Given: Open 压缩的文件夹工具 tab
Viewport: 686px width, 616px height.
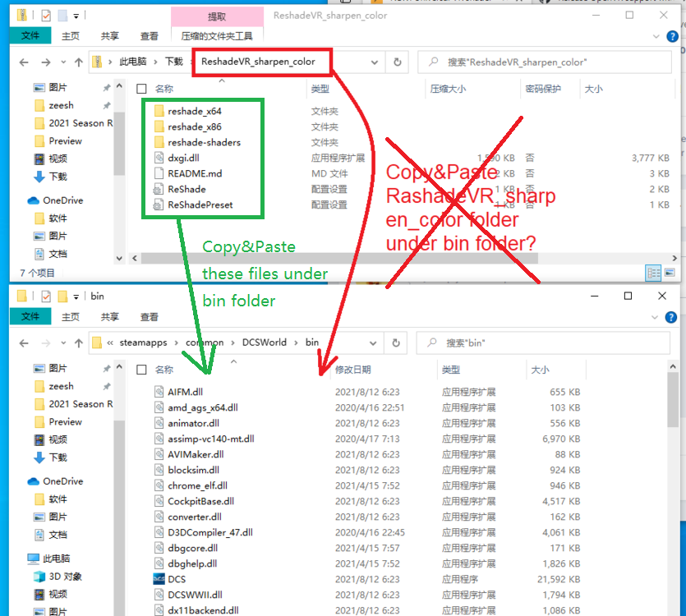Looking at the screenshot, I should 217,36.
